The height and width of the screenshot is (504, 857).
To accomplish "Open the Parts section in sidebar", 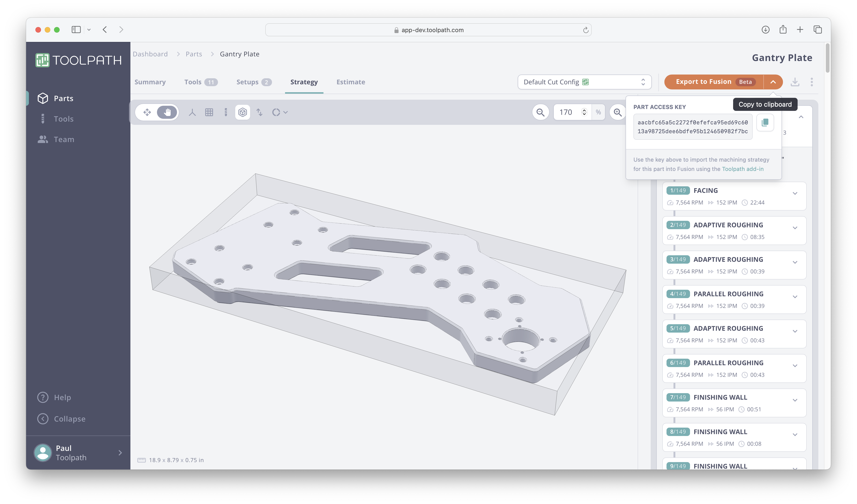I will (x=63, y=98).
